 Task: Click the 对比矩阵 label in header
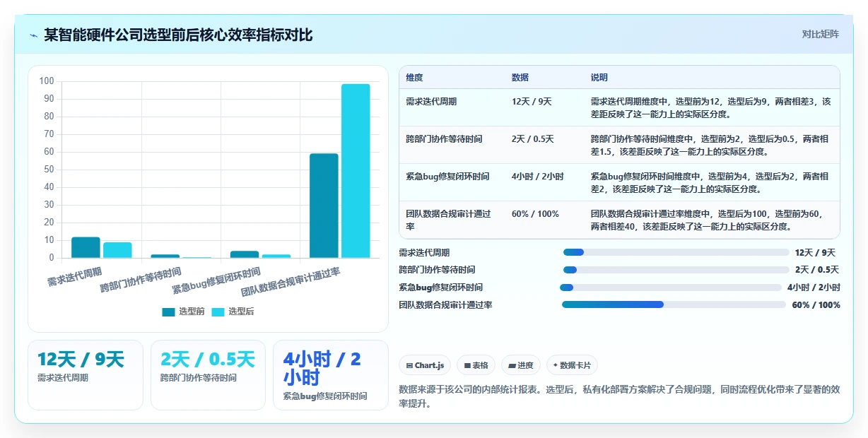pos(820,34)
